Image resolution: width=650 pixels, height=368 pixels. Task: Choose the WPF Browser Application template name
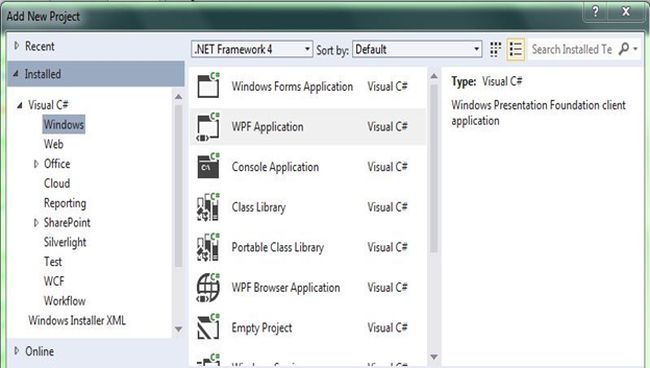(286, 288)
